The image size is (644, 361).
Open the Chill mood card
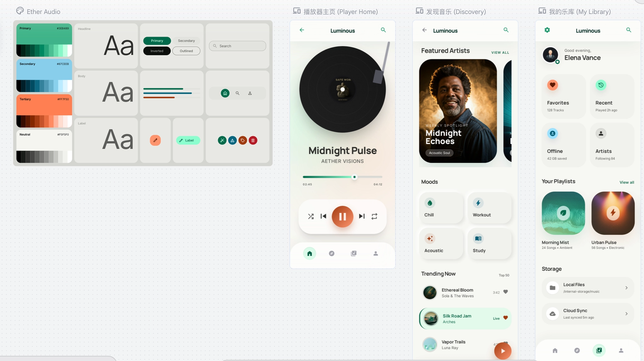(x=441, y=208)
